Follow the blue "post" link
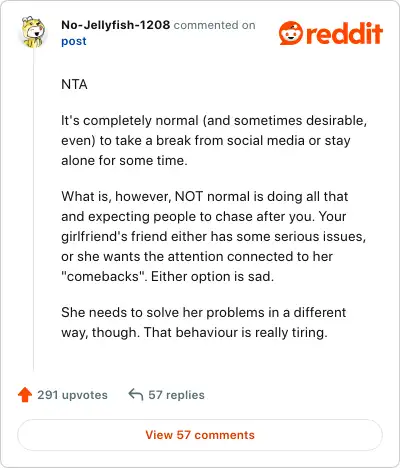The width and height of the screenshot is (400, 468). click(x=74, y=41)
